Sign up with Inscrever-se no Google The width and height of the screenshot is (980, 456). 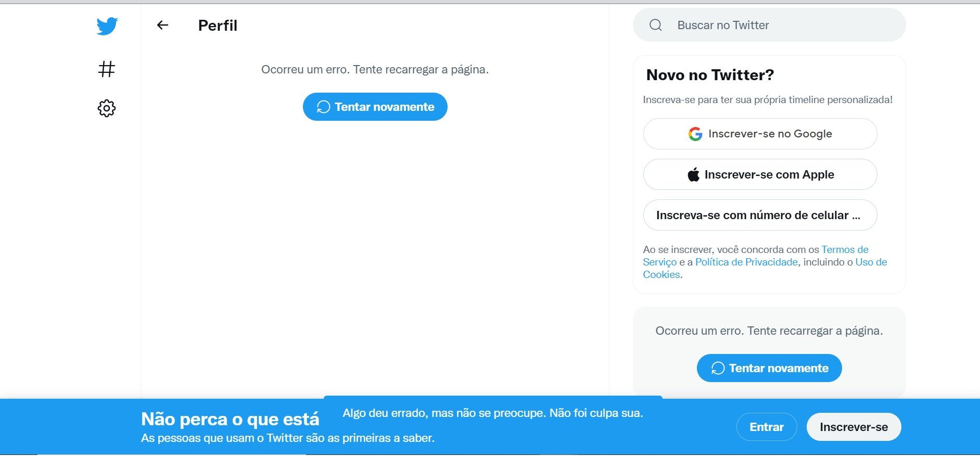[760, 134]
